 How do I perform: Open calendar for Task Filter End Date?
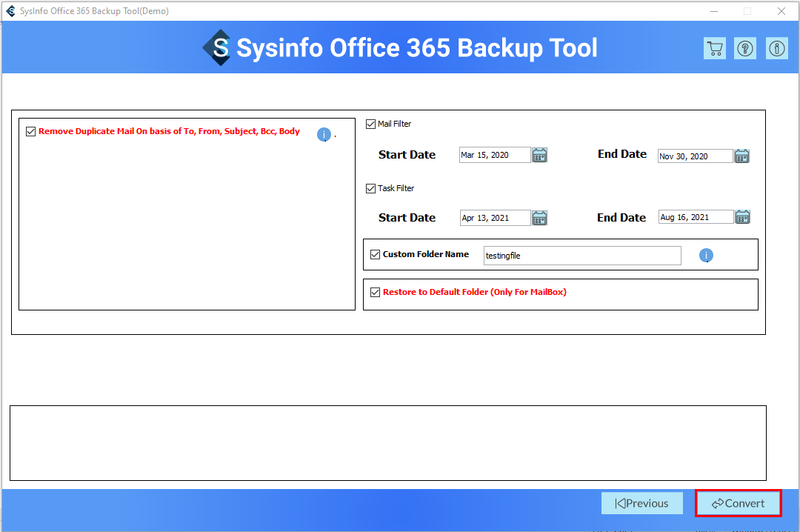tap(742, 217)
